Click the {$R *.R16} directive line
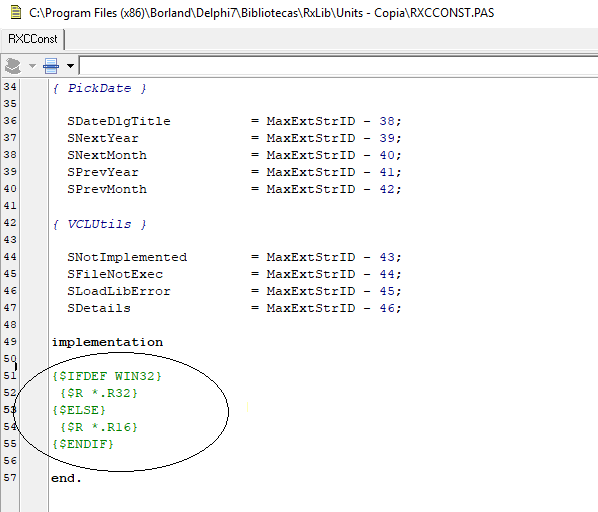 coord(98,427)
